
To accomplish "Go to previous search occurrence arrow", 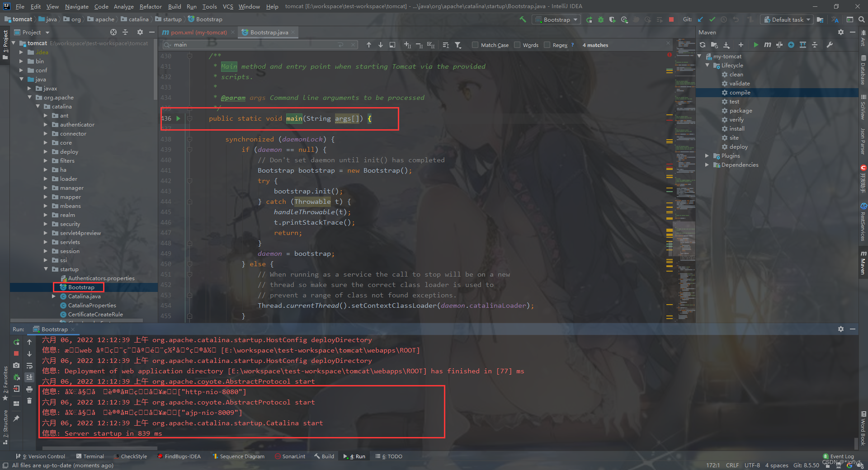I will pyautogui.click(x=369, y=45).
